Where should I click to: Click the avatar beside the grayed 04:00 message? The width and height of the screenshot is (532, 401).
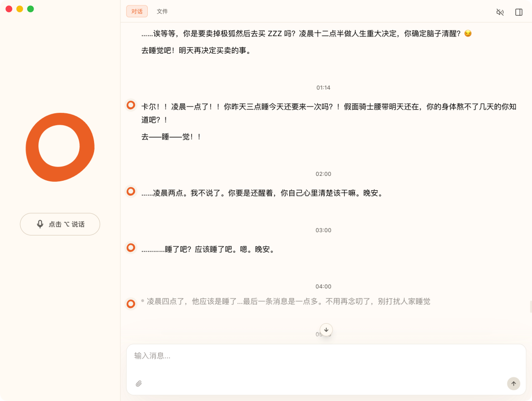click(x=130, y=303)
